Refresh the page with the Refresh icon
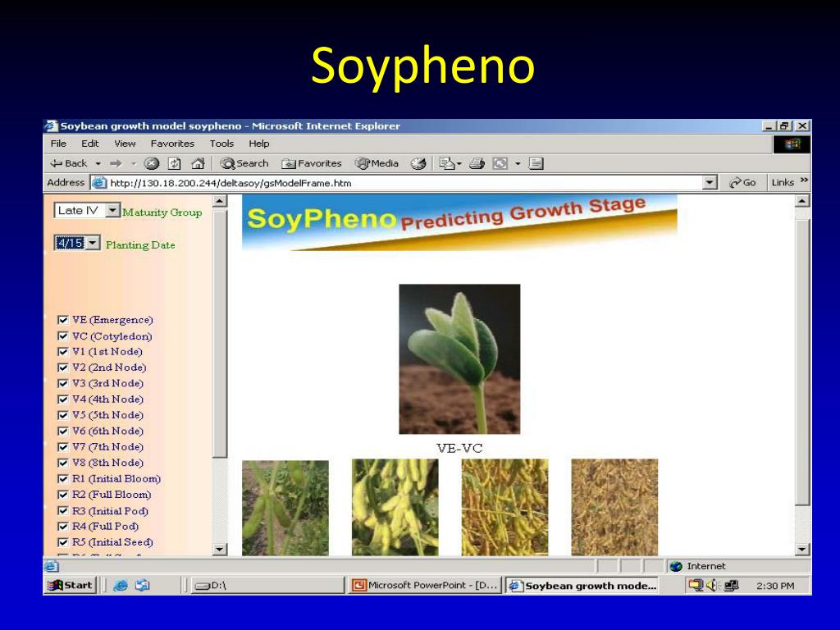840x630 pixels. point(175,163)
